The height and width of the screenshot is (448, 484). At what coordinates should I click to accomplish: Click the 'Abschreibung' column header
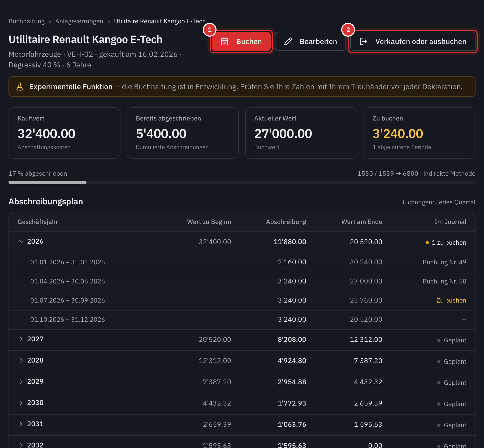click(286, 222)
